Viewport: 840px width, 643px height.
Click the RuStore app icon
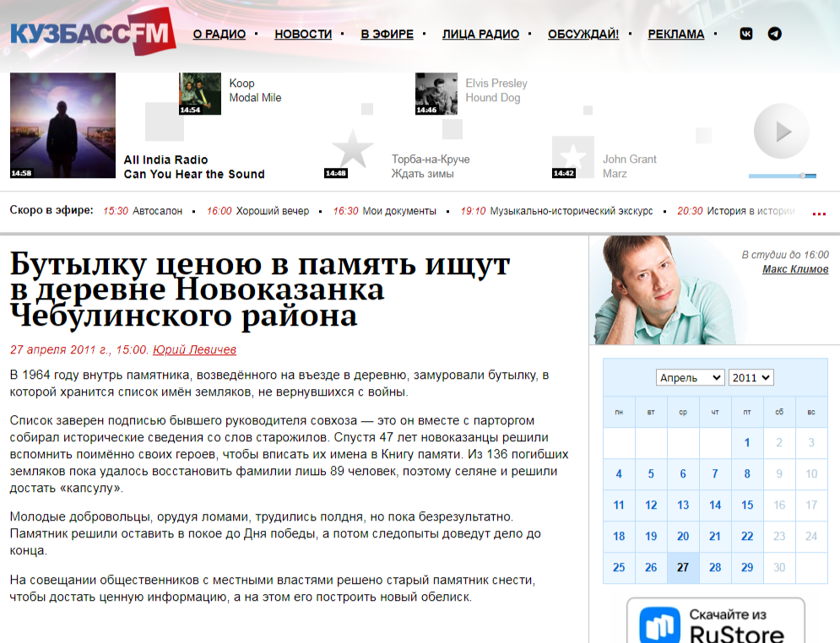[659, 626]
